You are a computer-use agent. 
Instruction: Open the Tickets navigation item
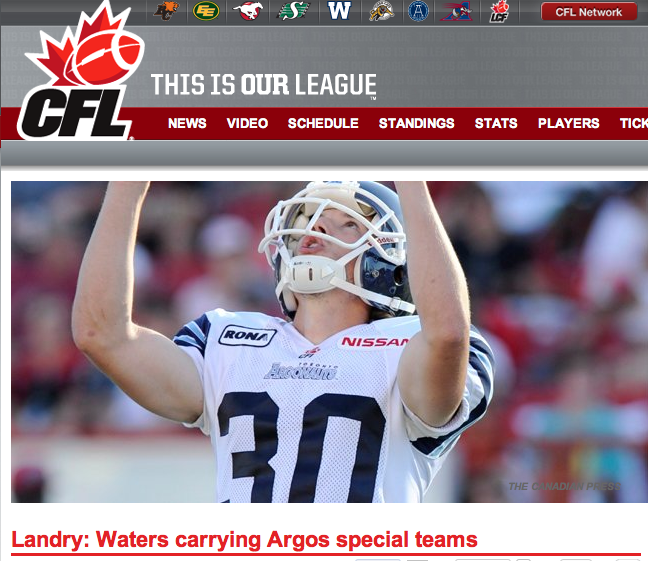coord(634,123)
